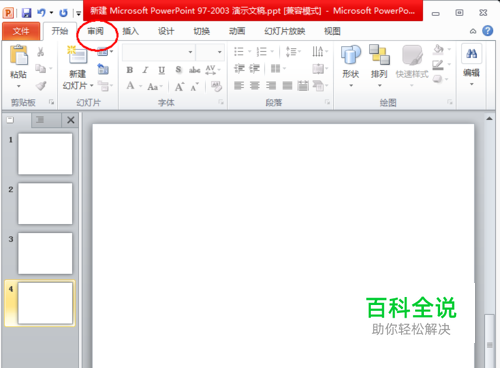The width and height of the screenshot is (500, 368).
Task: Open the slide Section dropdown
Action: [105, 86]
